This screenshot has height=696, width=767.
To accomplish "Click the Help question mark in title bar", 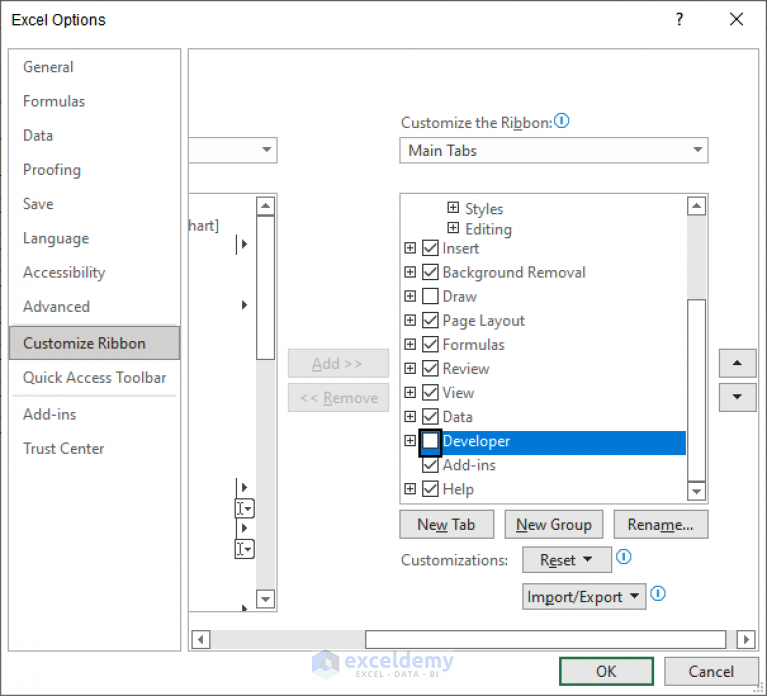I will 679,20.
